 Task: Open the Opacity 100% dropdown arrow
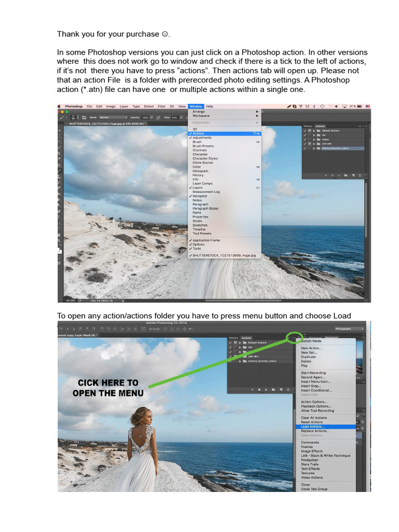coord(151,117)
